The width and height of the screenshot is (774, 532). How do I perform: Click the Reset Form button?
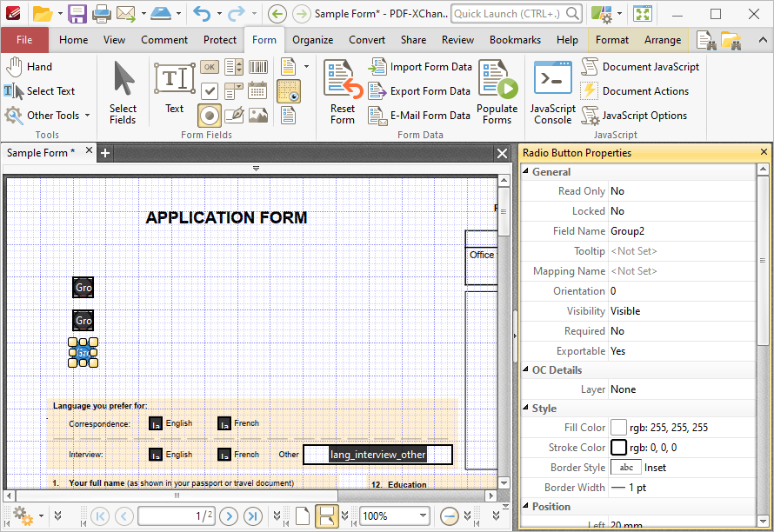pyautogui.click(x=343, y=93)
